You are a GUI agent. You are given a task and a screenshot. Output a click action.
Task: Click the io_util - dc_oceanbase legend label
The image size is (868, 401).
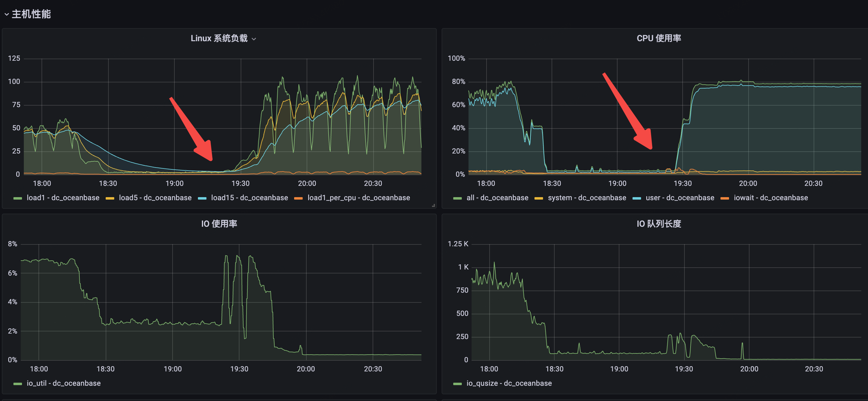tap(64, 384)
